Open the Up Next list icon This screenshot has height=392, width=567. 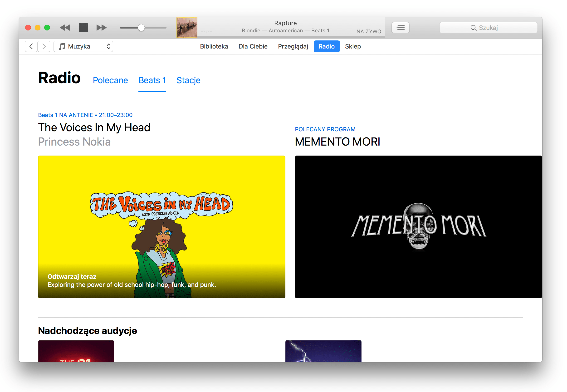pyautogui.click(x=400, y=28)
